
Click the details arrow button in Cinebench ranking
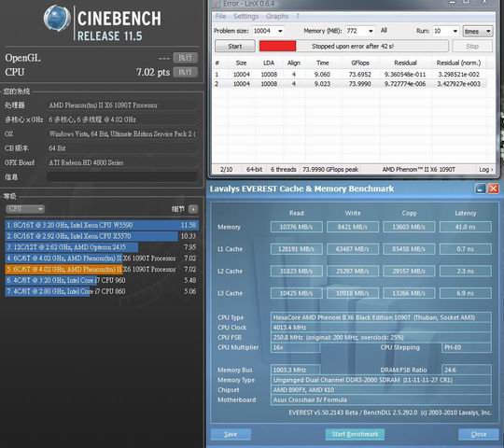click(193, 209)
